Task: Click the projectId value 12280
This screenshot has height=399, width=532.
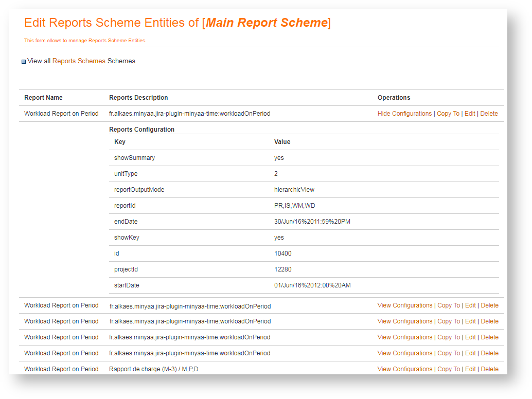Action: (282, 269)
